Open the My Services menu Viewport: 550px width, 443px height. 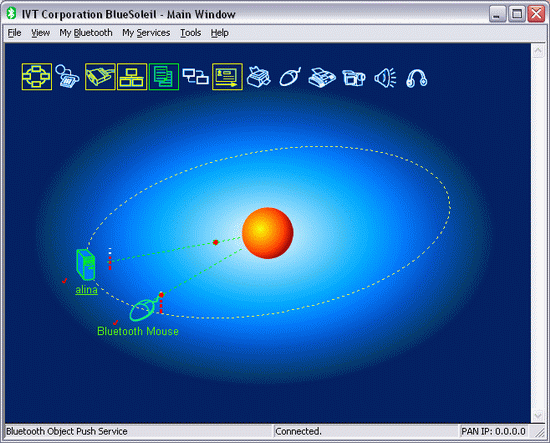pos(146,33)
